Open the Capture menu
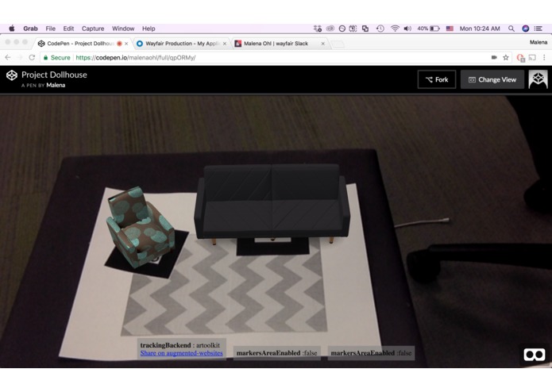 tap(93, 29)
